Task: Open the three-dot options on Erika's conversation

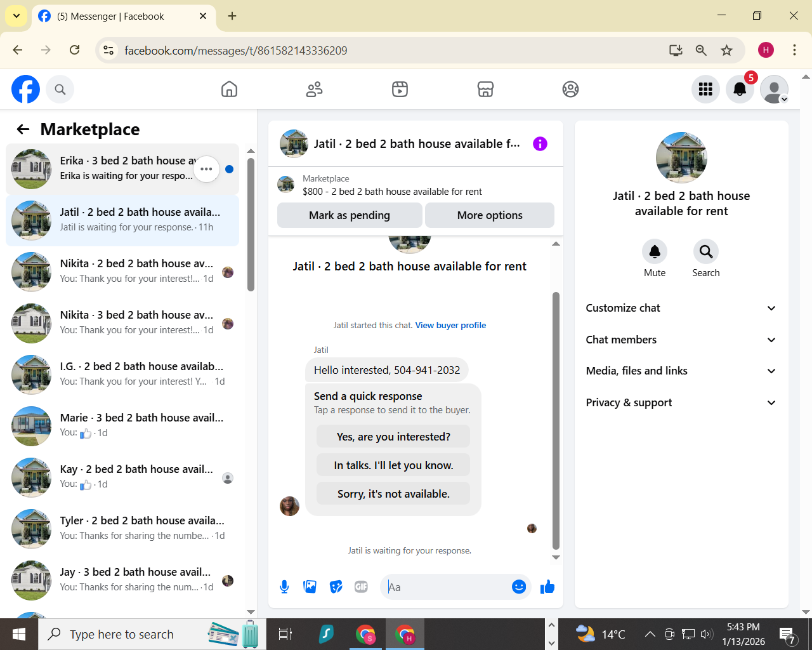Action: click(206, 169)
